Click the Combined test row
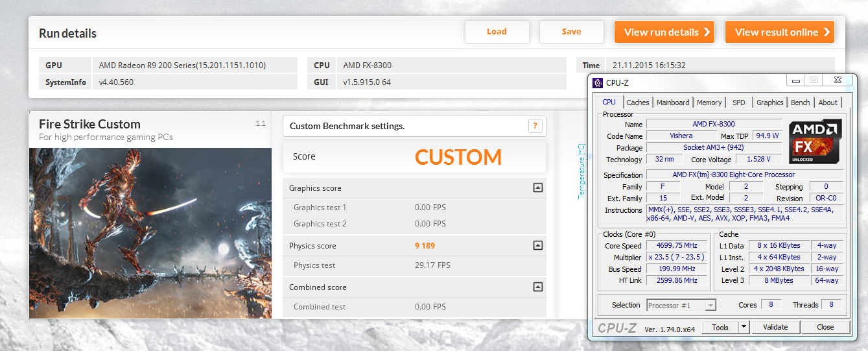Image resolution: width=868 pixels, height=351 pixels. coord(415,307)
